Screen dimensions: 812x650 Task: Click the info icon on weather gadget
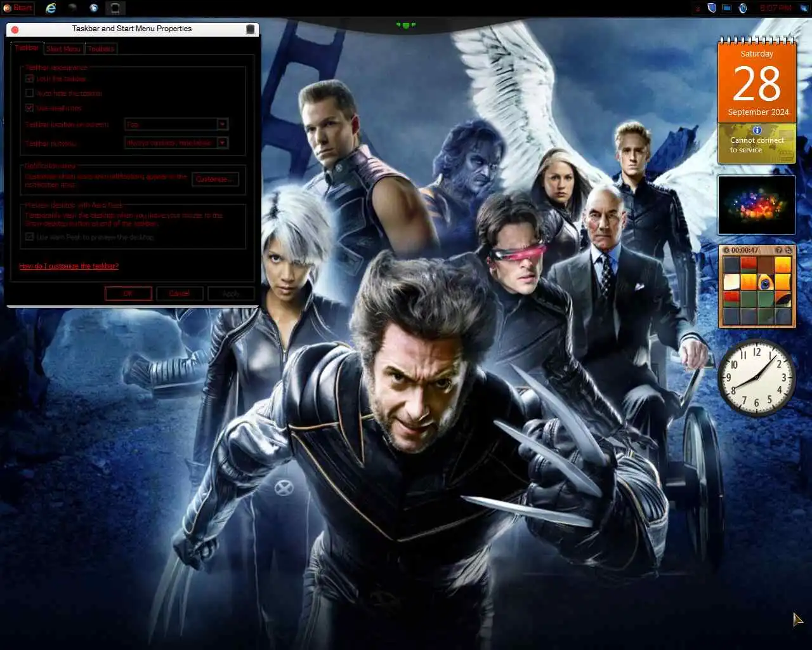pyautogui.click(x=757, y=130)
